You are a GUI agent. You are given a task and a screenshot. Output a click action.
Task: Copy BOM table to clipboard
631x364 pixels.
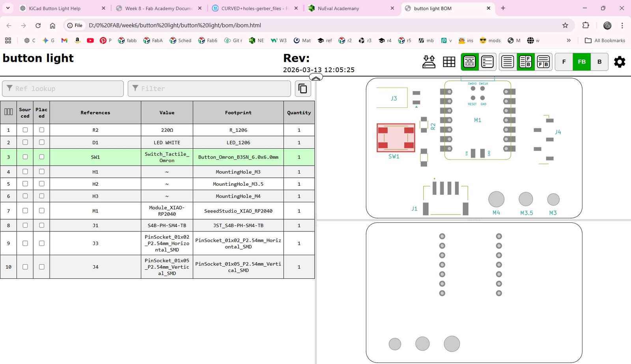click(303, 89)
